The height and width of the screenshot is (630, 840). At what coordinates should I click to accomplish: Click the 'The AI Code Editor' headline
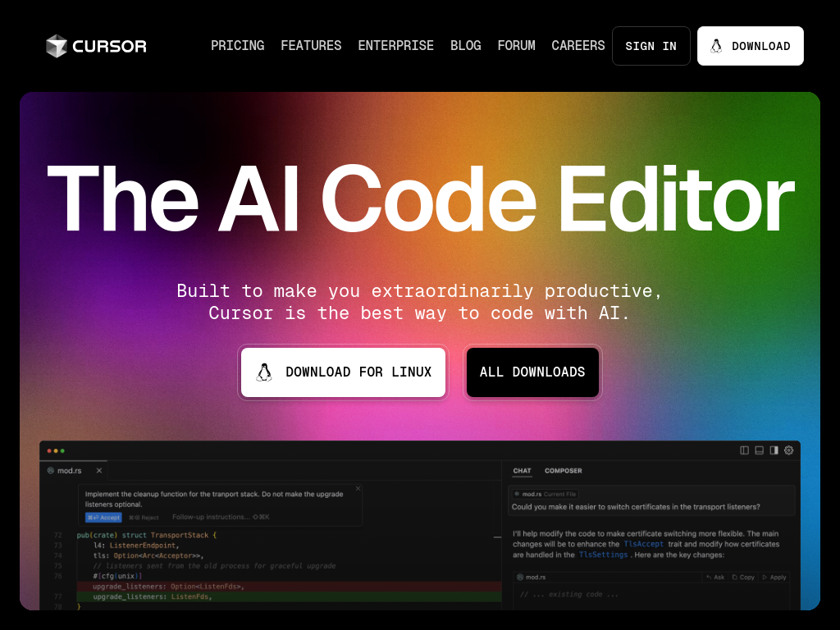(421, 199)
